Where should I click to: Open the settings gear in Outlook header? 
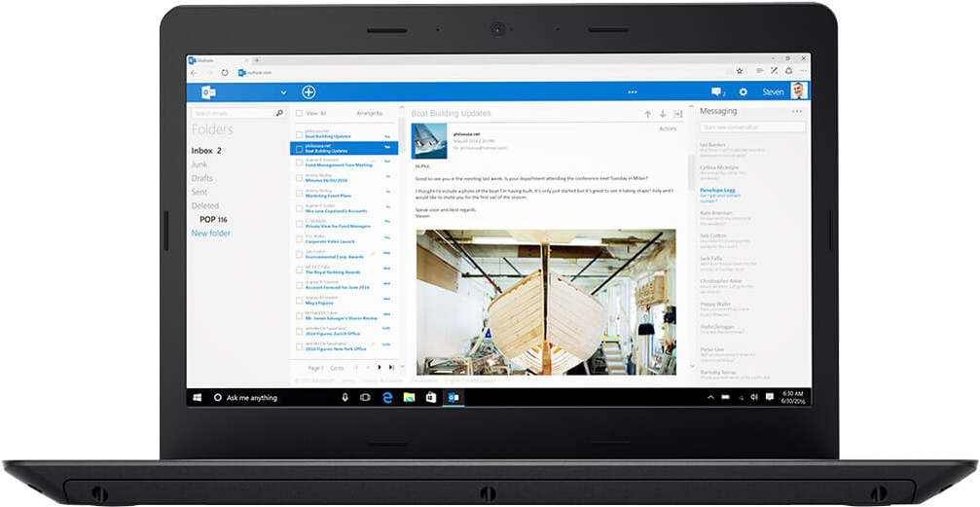tap(744, 91)
